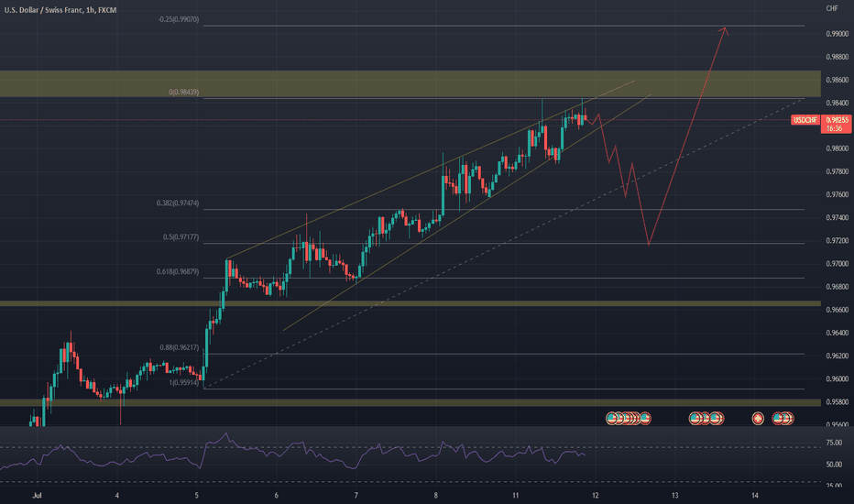Click the date 14 on time axis
The width and height of the screenshot is (854, 504).
click(x=755, y=495)
